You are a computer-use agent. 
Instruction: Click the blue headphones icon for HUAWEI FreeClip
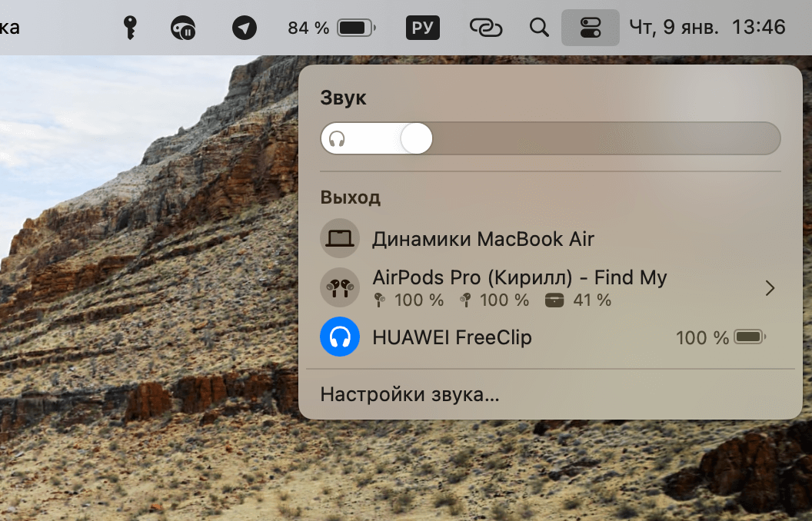pyautogui.click(x=340, y=337)
